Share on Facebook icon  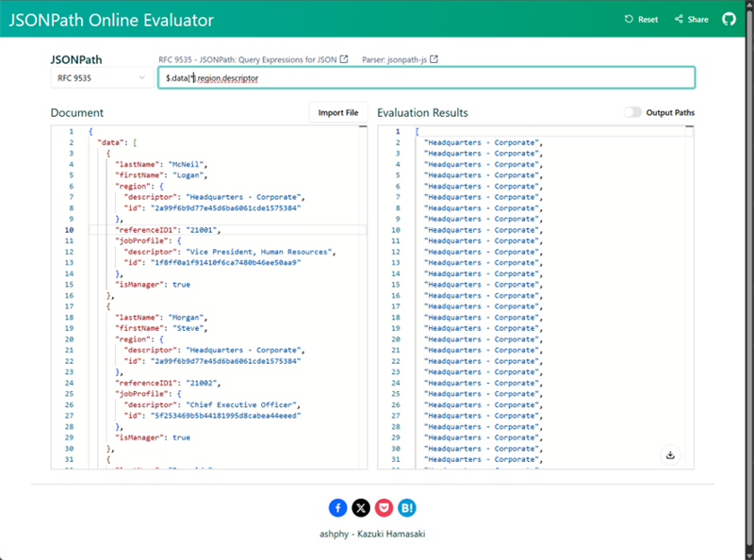338,508
